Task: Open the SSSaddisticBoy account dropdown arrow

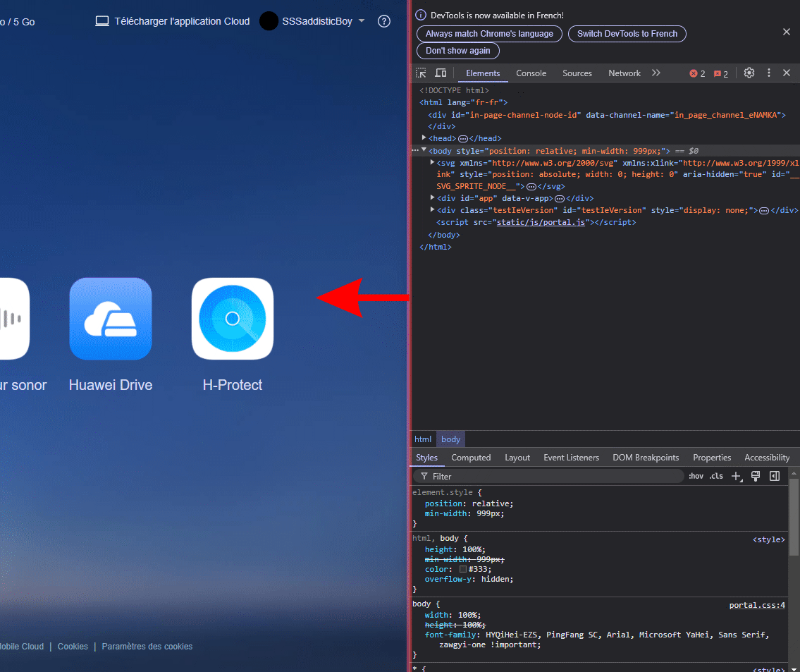Action: 362,21
